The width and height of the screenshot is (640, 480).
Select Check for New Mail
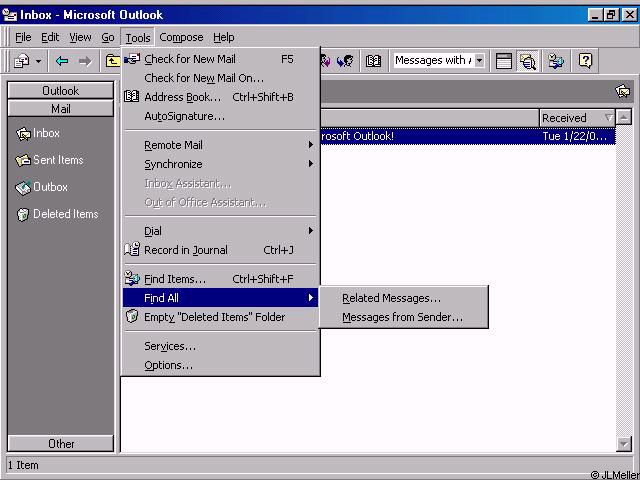point(220,59)
